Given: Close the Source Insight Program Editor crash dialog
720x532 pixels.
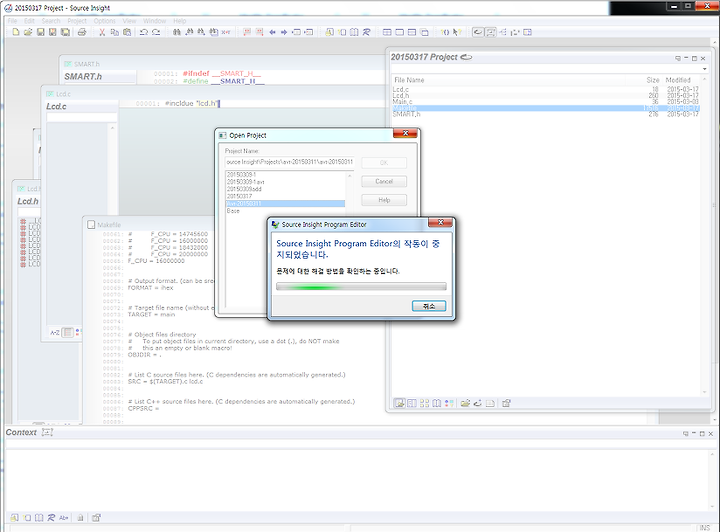Looking at the screenshot, I should 440,223.
